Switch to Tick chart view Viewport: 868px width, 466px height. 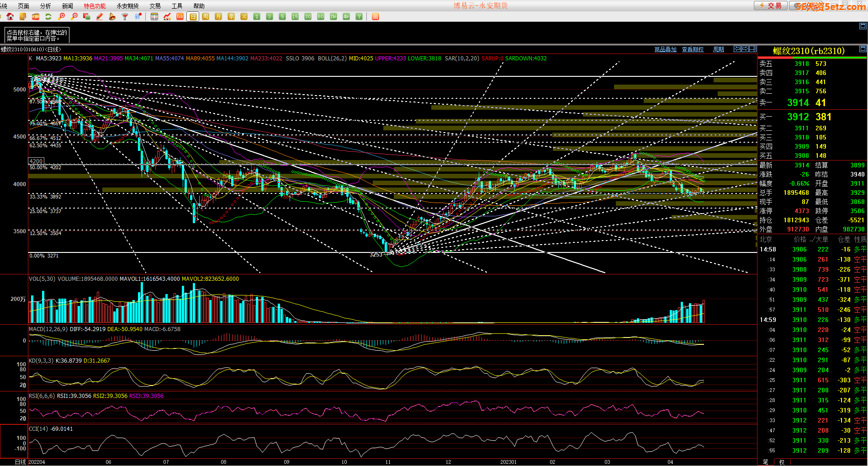pos(180,16)
